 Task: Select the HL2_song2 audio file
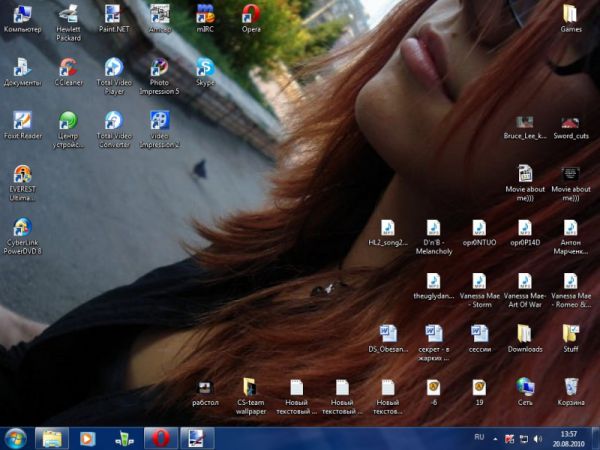pos(388,228)
